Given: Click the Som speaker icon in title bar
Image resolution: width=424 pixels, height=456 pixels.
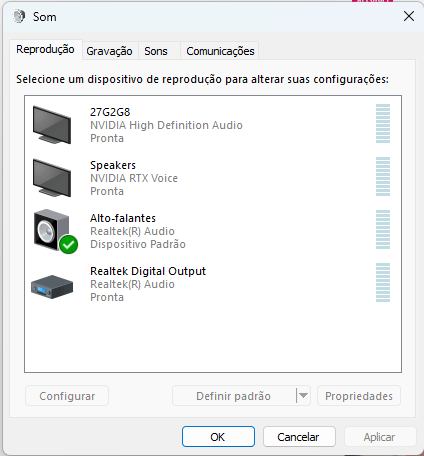Looking at the screenshot, I should (x=19, y=16).
